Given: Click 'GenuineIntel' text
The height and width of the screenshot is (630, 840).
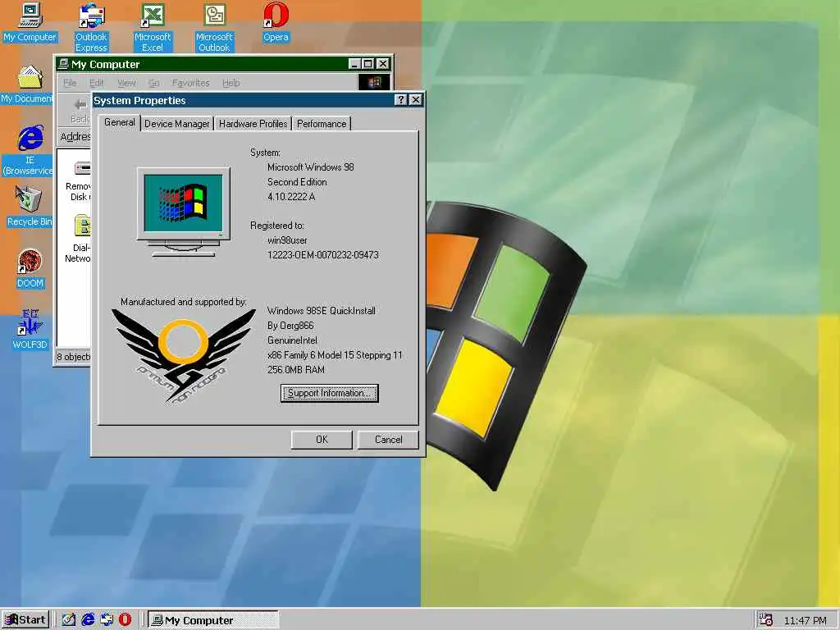Looking at the screenshot, I should coord(292,340).
